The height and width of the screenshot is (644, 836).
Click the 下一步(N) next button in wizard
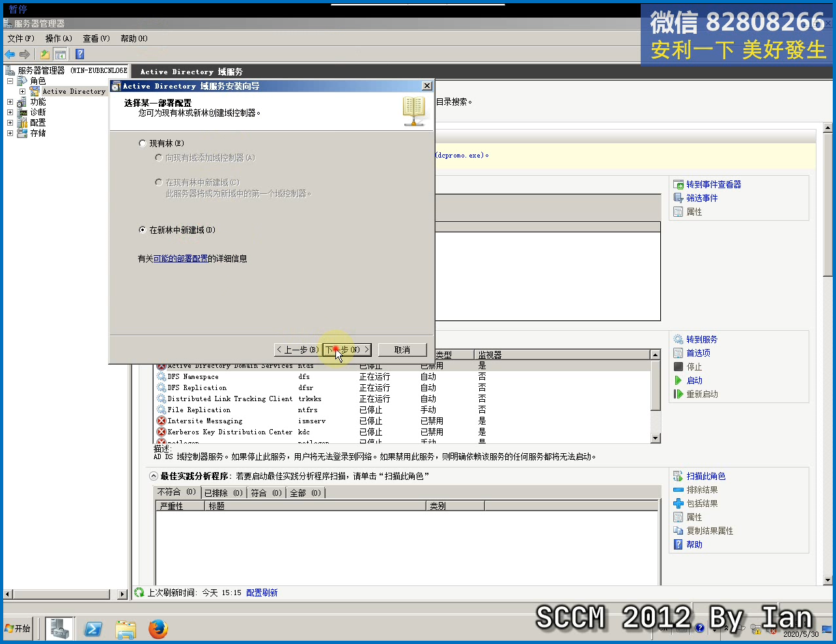[x=347, y=350]
